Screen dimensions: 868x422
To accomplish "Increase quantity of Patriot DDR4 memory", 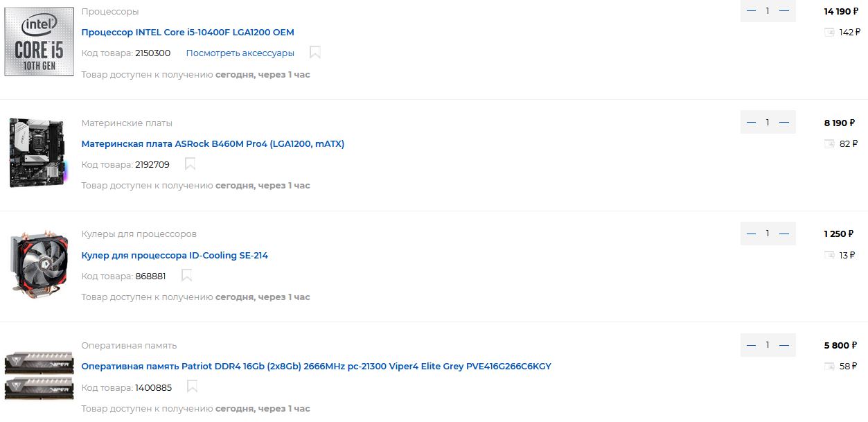I will point(784,345).
